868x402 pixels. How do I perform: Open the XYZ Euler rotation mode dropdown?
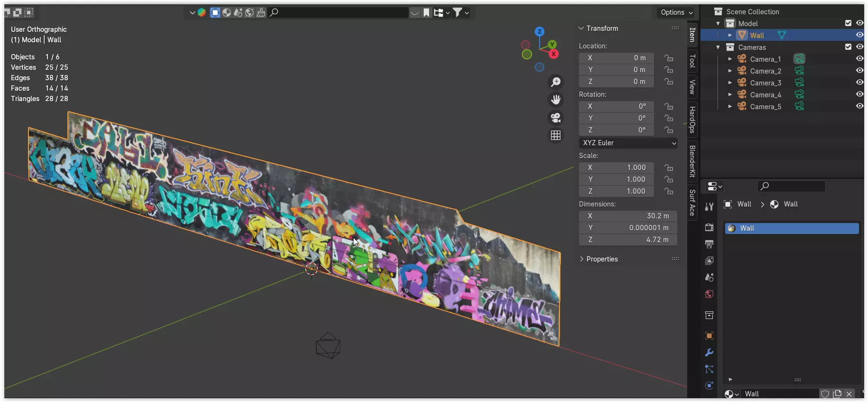pos(628,143)
